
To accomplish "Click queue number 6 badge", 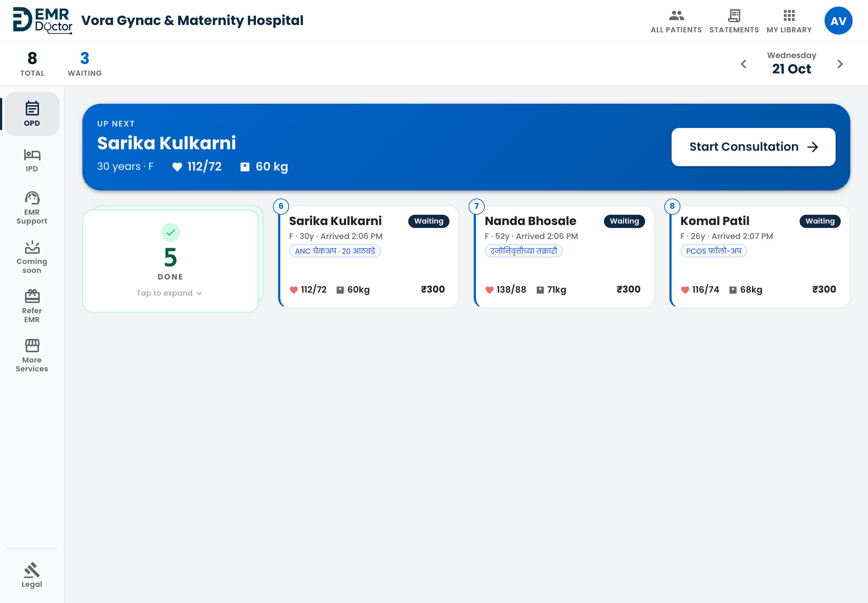I will pos(281,206).
